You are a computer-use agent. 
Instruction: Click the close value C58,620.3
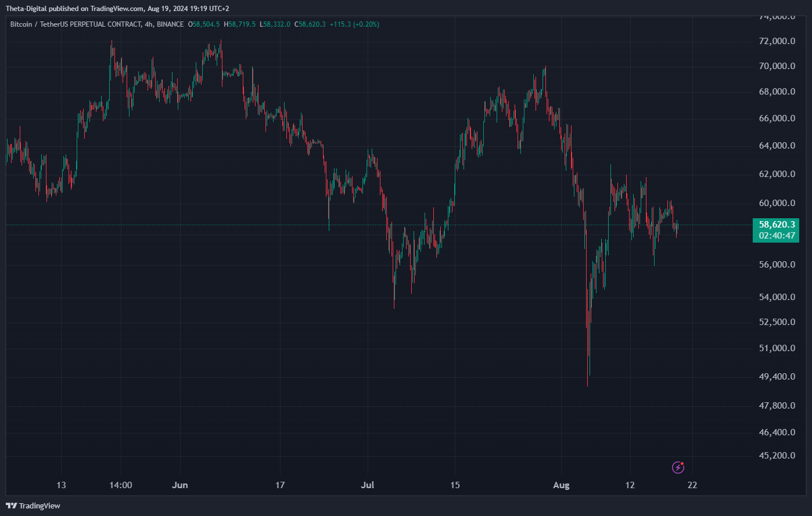[x=310, y=24]
